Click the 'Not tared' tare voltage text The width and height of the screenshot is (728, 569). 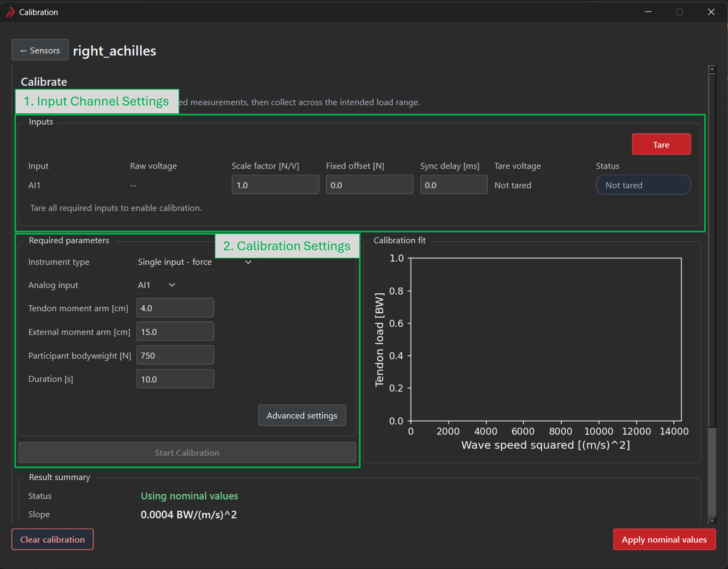513,185
